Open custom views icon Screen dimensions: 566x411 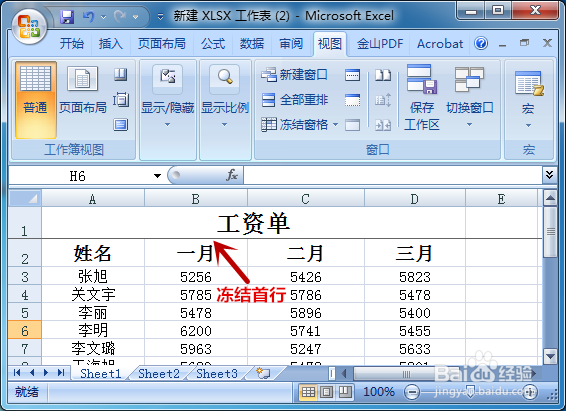(x=121, y=99)
